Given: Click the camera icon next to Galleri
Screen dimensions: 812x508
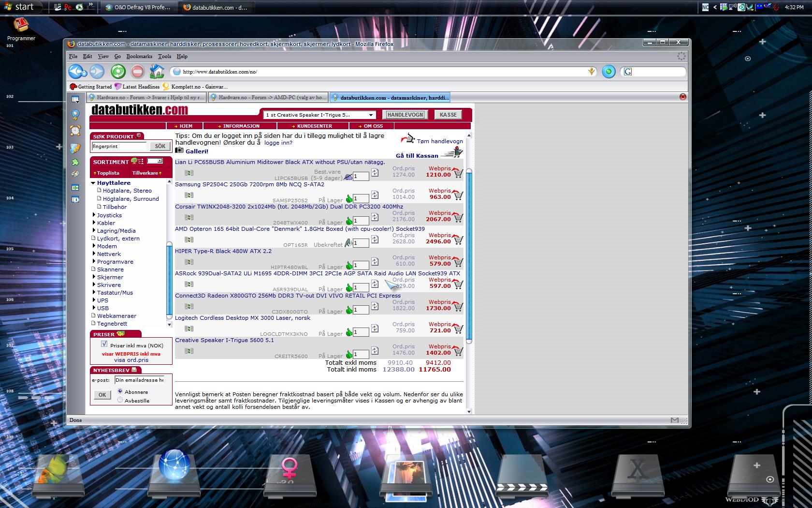Looking at the screenshot, I should point(179,150).
